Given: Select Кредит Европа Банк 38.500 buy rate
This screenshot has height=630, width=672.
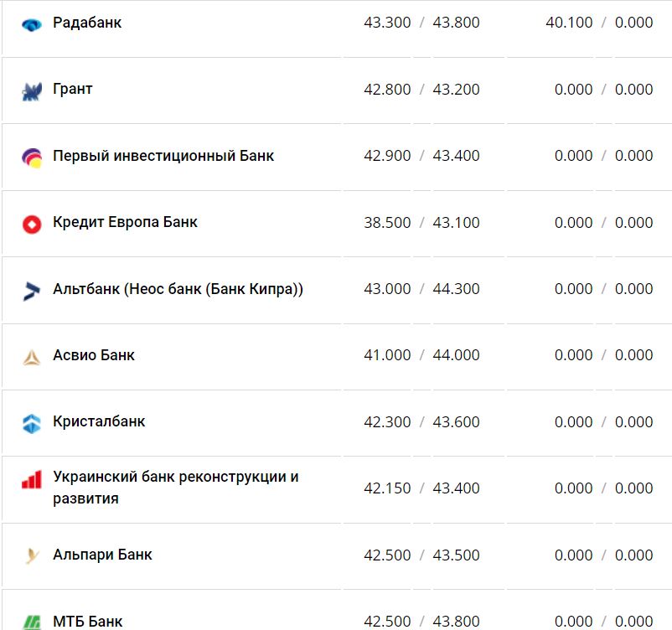Looking at the screenshot, I should [x=387, y=223].
